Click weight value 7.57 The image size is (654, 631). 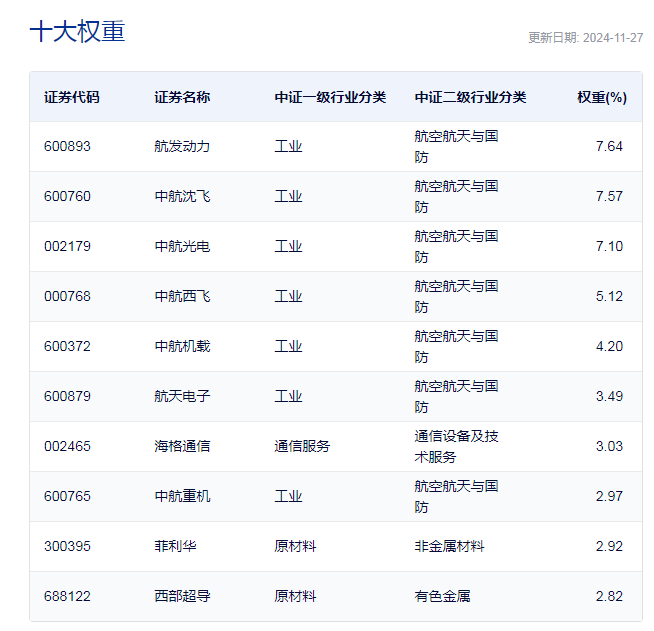[x=609, y=196]
